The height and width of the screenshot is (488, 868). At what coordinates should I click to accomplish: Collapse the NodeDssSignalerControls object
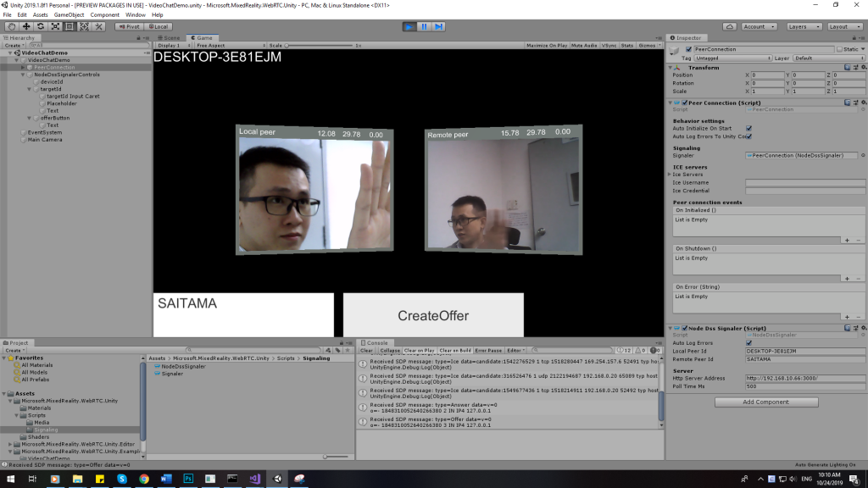(x=23, y=75)
